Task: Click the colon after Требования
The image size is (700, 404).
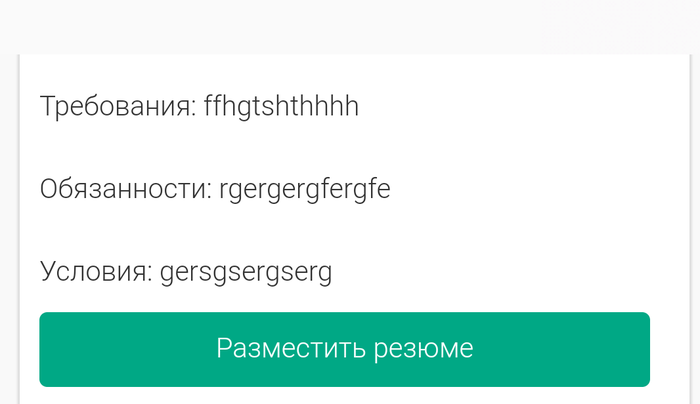Action: [193, 108]
